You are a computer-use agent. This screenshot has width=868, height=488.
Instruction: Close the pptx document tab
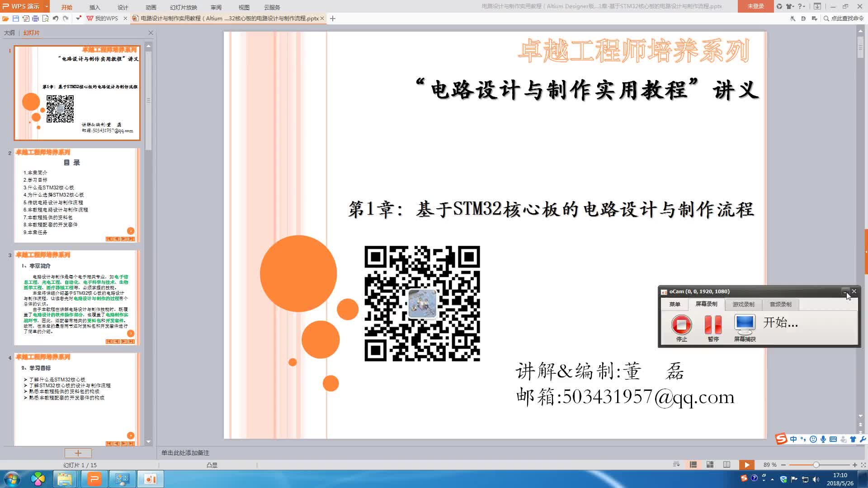click(x=322, y=19)
